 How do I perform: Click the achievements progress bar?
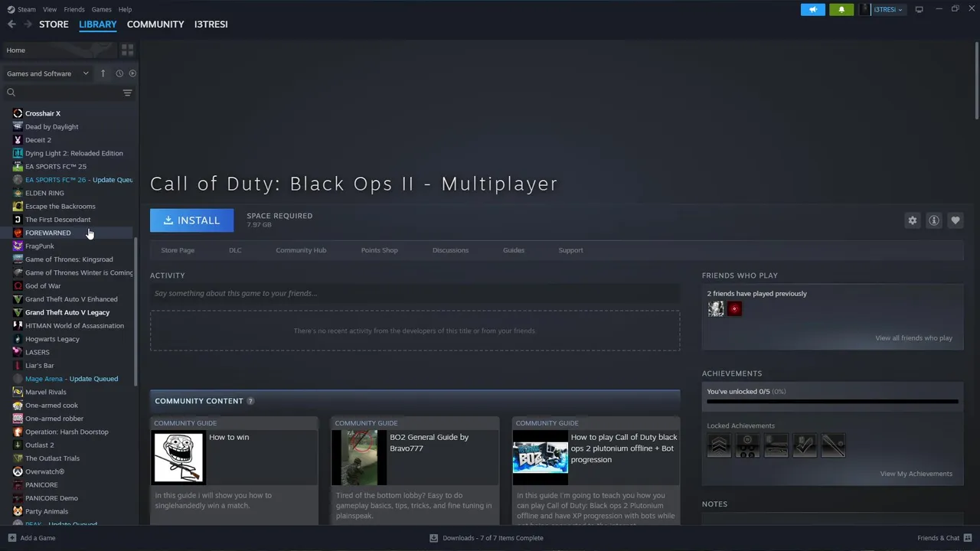pos(832,401)
